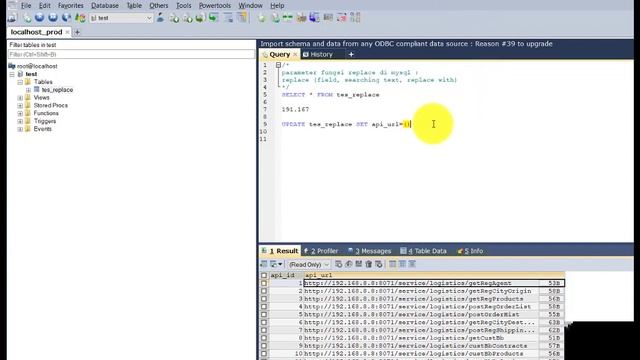Click the Filter tables input field
Screen dimensions: 640x360
coord(131,54)
